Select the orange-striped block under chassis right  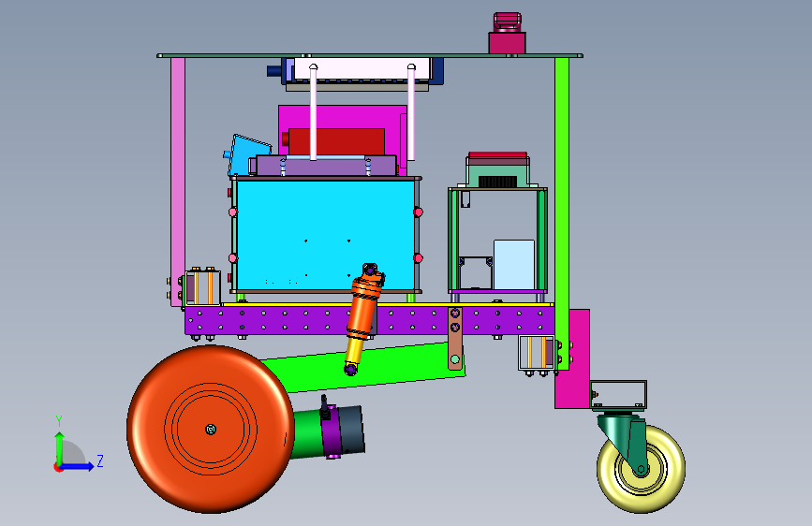coord(537,353)
